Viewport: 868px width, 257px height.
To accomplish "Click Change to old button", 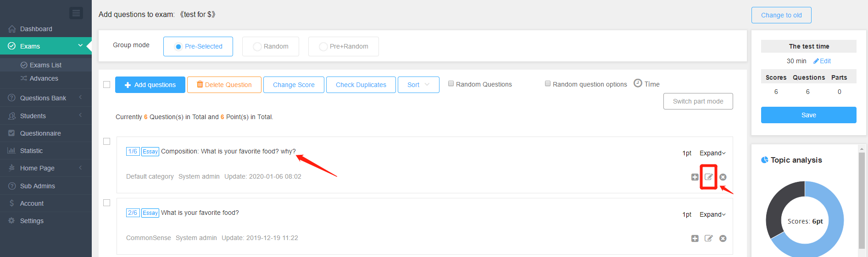I will 781,15.
